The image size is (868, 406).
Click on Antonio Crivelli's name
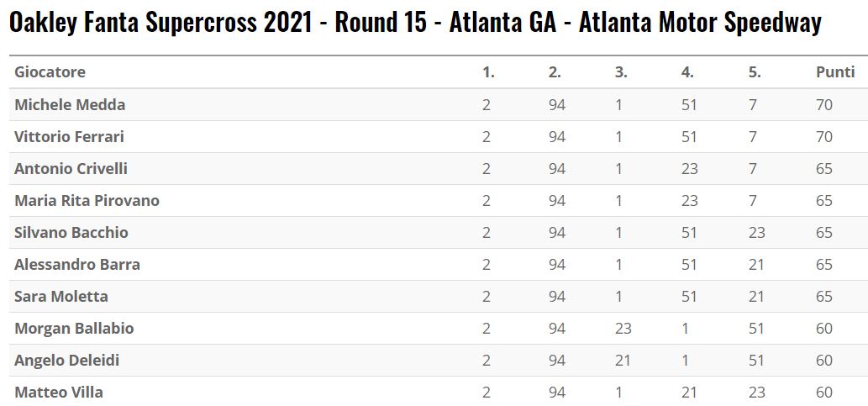71,168
